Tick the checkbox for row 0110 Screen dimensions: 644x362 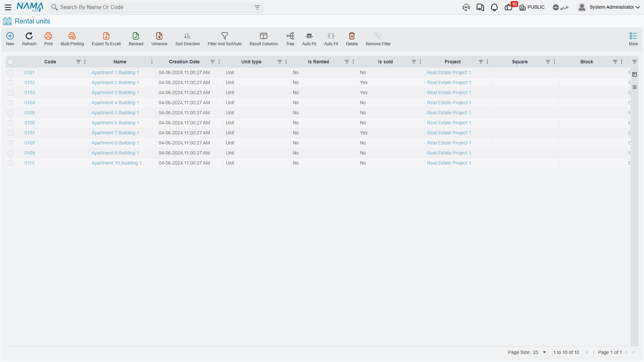(10, 163)
